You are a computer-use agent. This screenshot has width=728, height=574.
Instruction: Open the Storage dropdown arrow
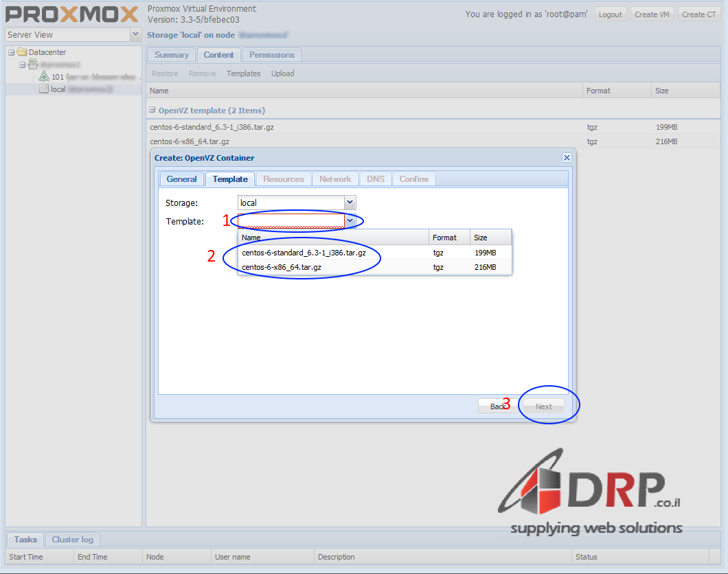tap(350, 203)
